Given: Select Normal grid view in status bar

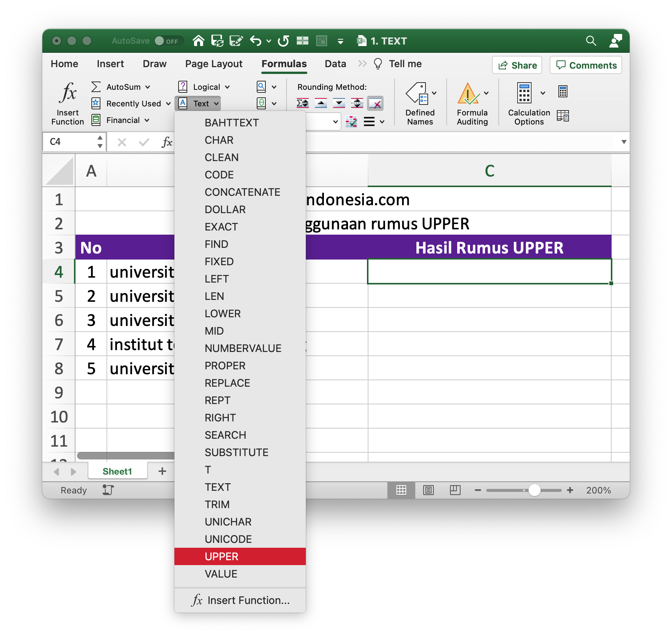Looking at the screenshot, I should pyautogui.click(x=401, y=490).
